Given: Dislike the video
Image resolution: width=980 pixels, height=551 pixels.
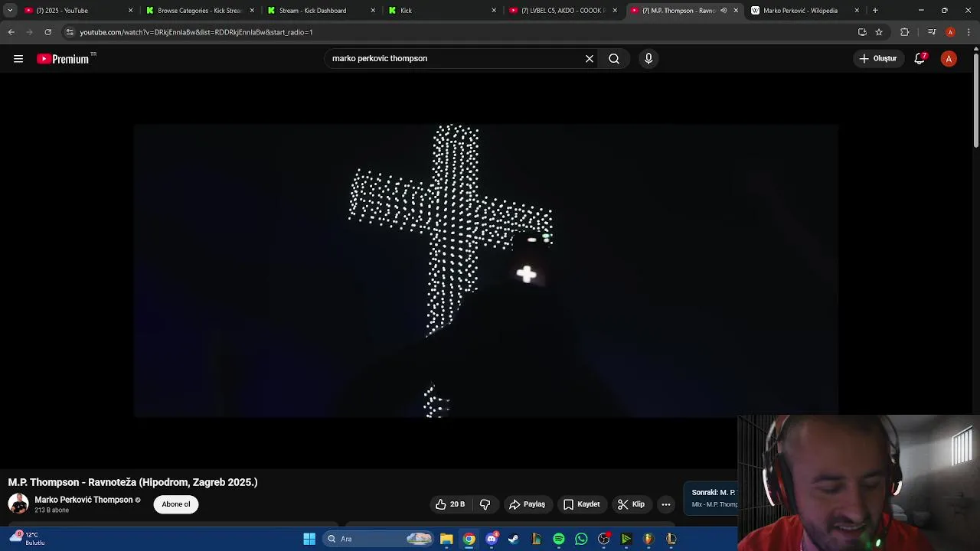Looking at the screenshot, I should point(485,504).
